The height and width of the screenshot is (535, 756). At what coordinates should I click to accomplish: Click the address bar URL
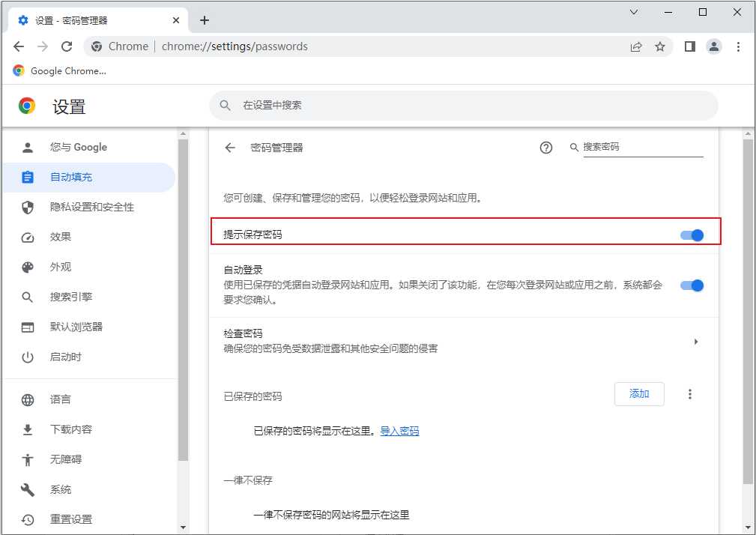[x=235, y=46]
